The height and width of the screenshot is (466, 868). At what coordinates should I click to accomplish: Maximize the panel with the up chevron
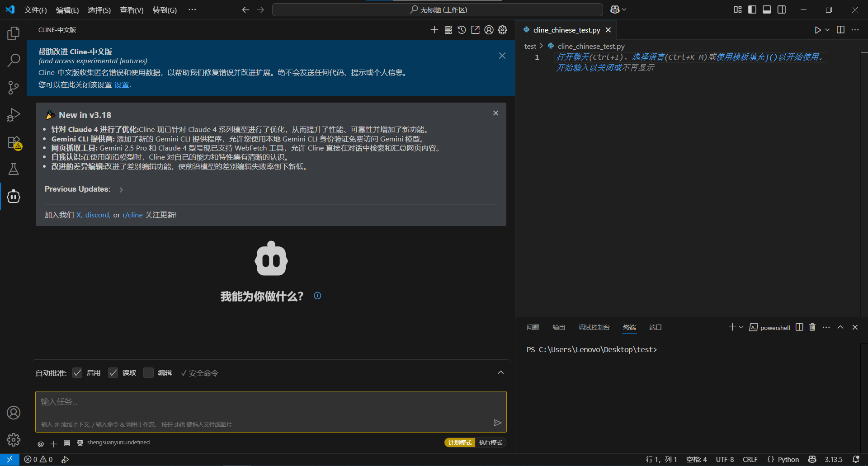pos(840,327)
